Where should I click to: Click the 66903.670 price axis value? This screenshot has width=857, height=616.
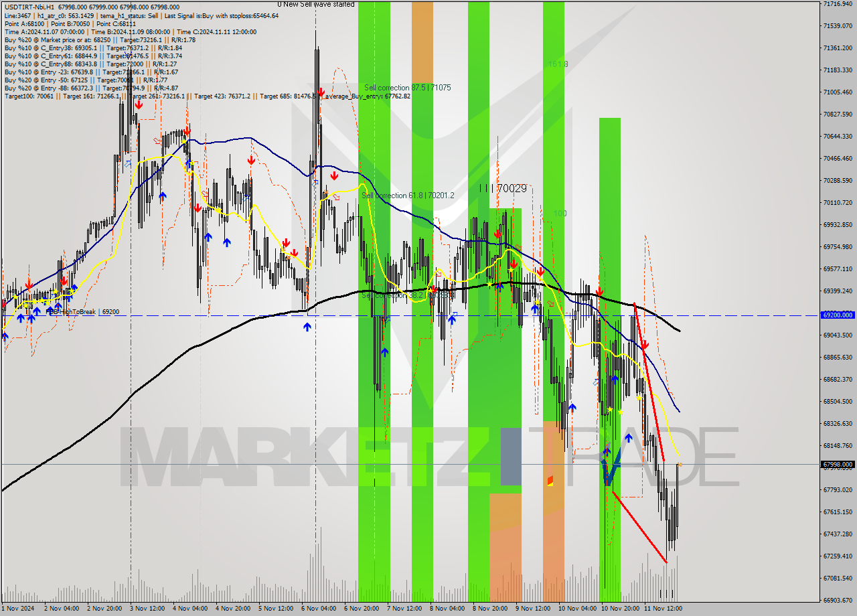tap(838, 600)
